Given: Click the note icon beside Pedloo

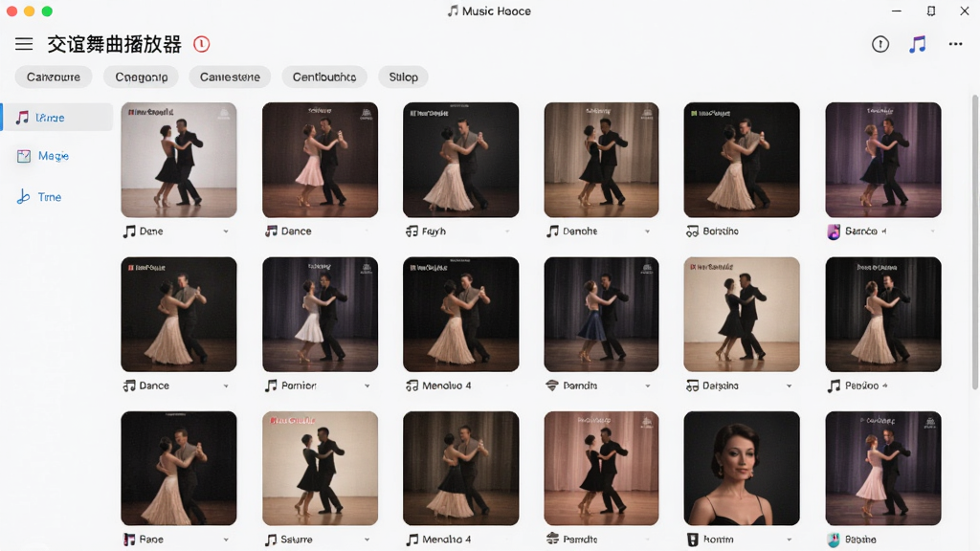Looking at the screenshot, I should [834, 386].
